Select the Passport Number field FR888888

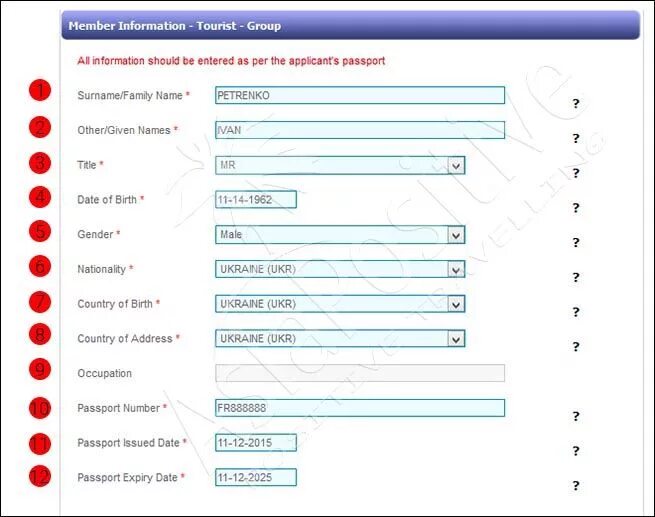[x=359, y=408]
